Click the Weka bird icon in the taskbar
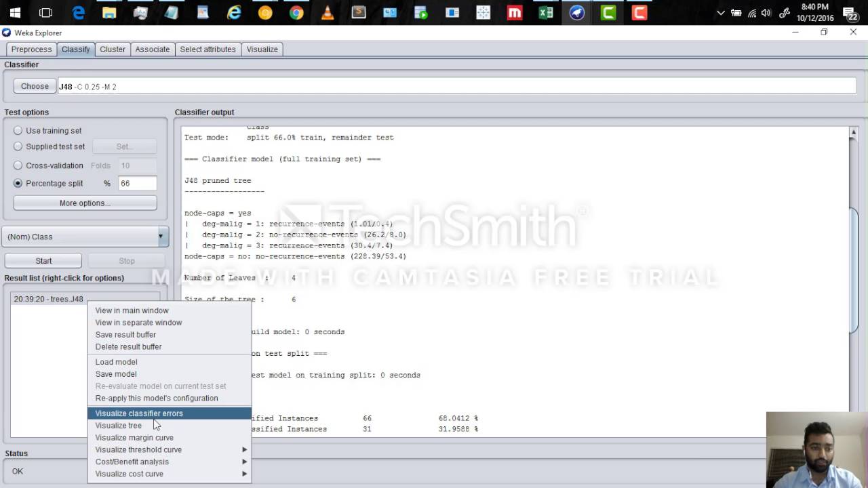The height and width of the screenshot is (488, 868). click(x=577, y=12)
